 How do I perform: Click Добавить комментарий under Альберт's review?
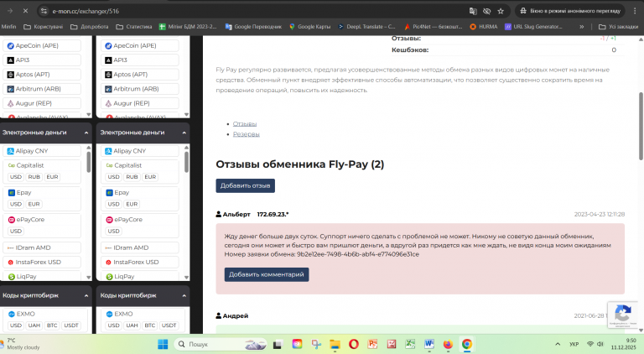tap(266, 274)
